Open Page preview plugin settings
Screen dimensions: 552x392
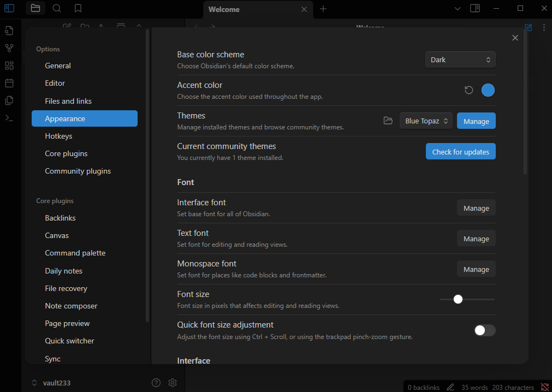(85, 323)
